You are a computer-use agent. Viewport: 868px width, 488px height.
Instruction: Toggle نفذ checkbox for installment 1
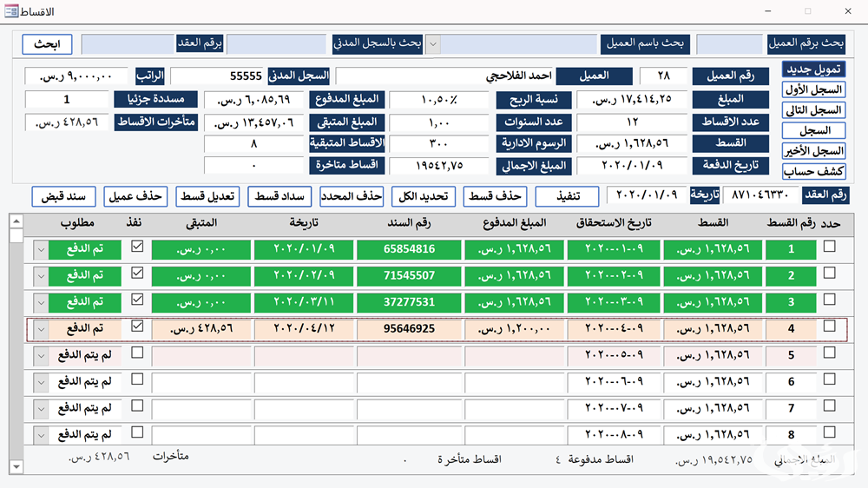click(137, 247)
